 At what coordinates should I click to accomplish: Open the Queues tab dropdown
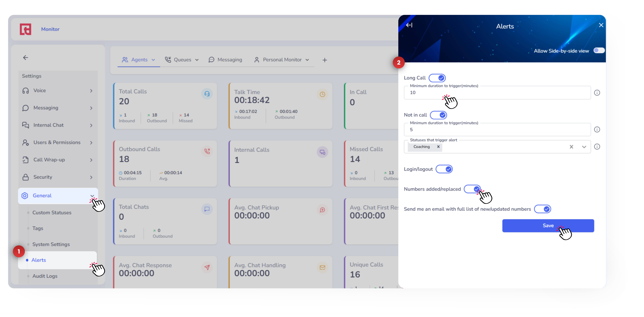pos(197,60)
